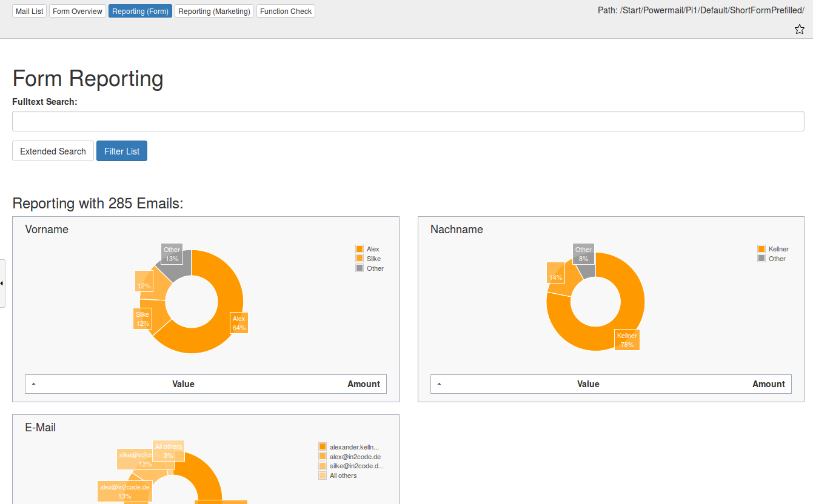Switch to the Mail List tab
The width and height of the screenshot is (813, 504).
point(29,10)
